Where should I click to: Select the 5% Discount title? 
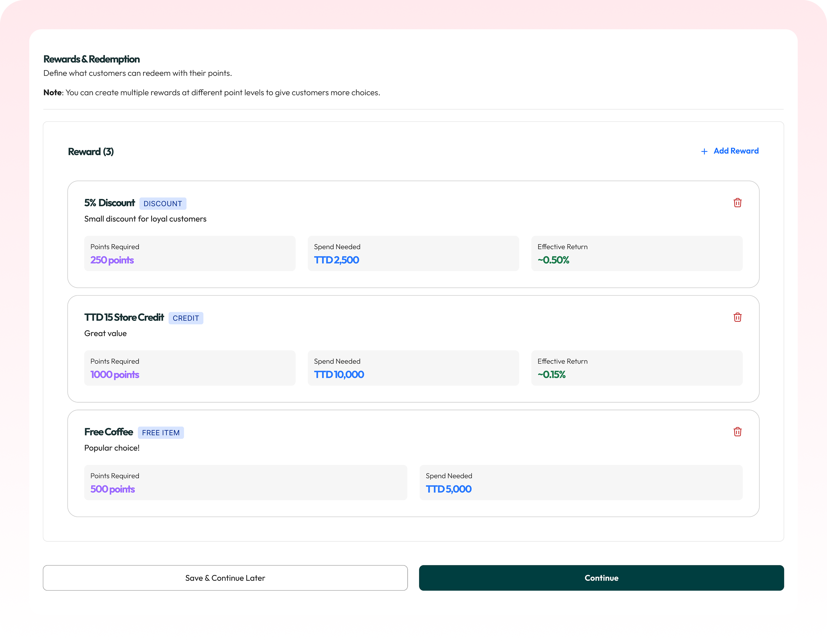pyautogui.click(x=109, y=203)
